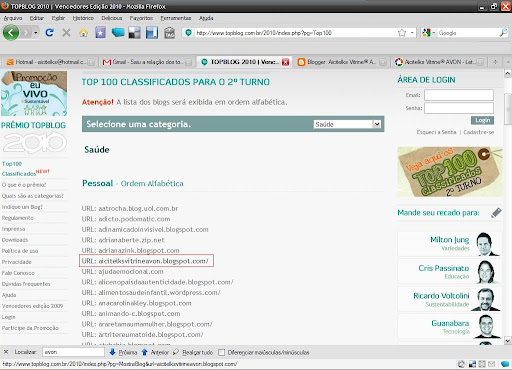Open a new tab with the plus button

point(495,62)
